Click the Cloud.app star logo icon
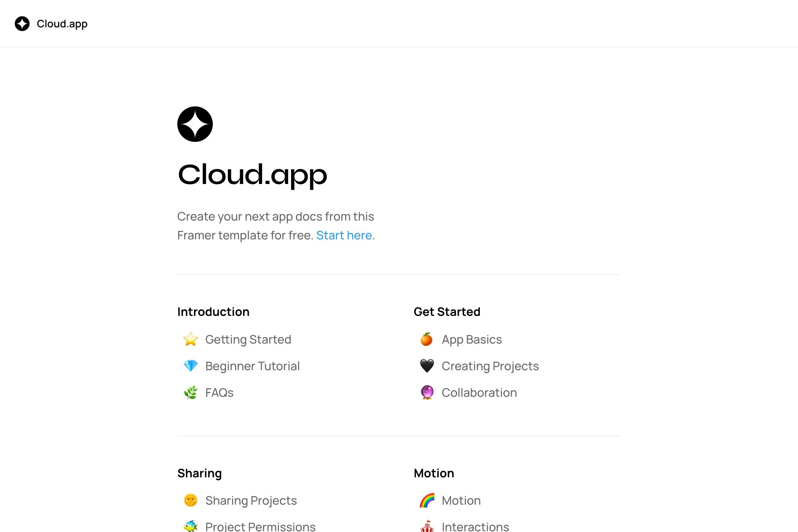The height and width of the screenshot is (532, 798). (22, 24)
